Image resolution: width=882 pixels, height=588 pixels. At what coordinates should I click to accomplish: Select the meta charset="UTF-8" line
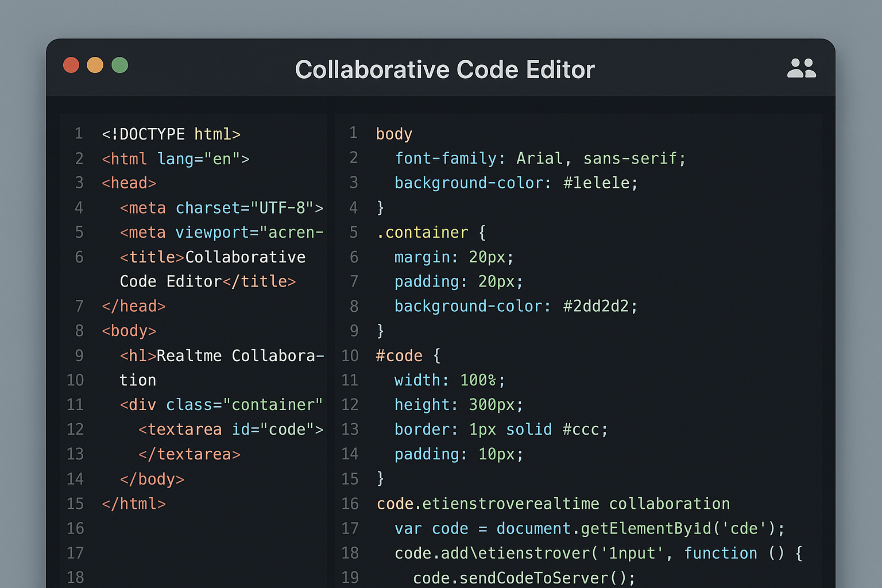click(221, 208)
